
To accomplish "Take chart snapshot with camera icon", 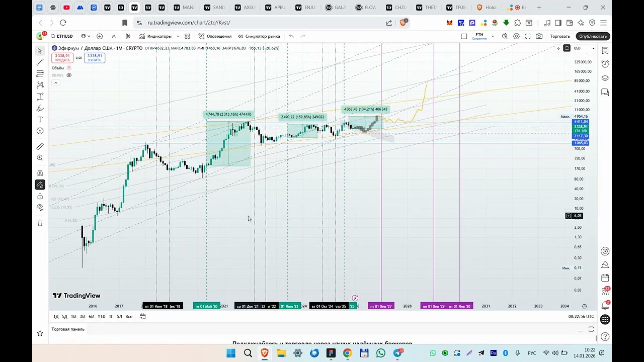I will pos(539,36).
